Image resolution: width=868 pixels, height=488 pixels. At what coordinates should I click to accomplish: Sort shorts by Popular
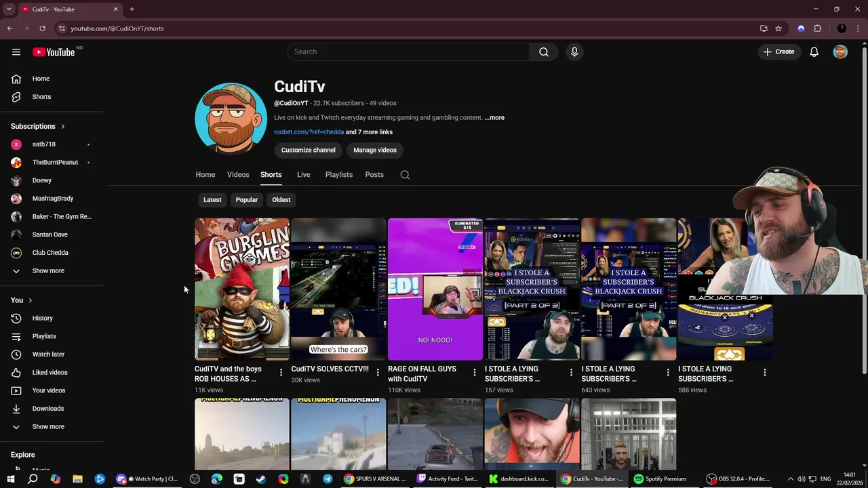247,200
